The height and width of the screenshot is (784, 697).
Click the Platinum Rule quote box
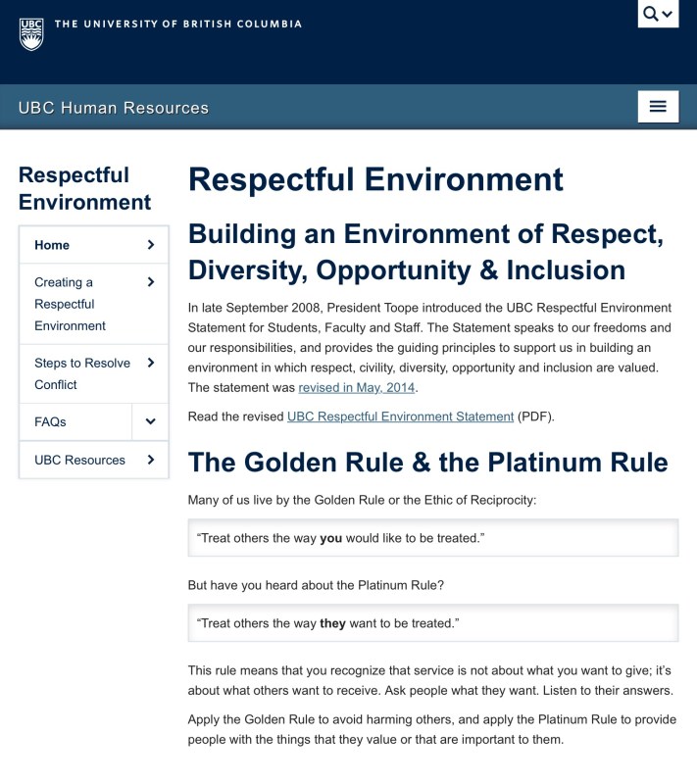tap(432, 622)
